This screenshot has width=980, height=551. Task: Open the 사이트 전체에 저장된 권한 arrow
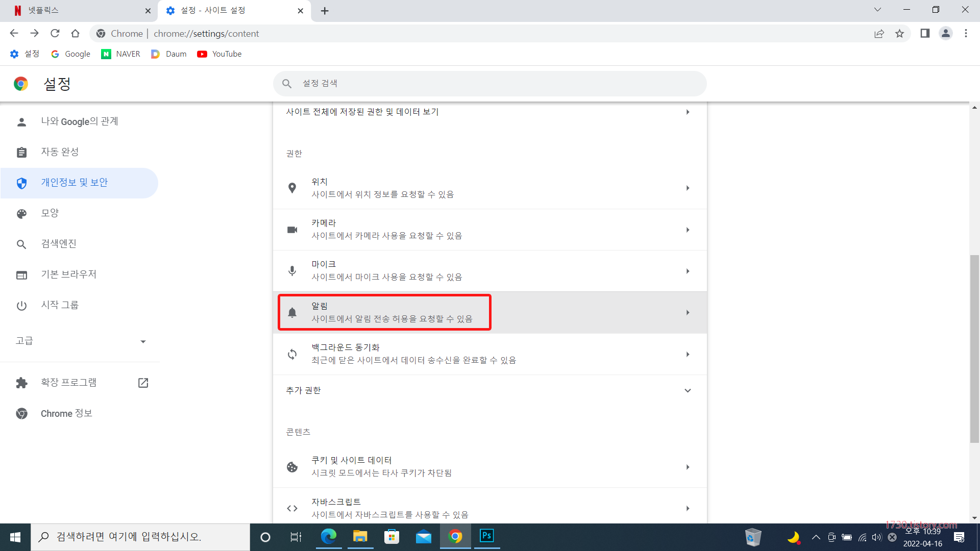tap(688, 112)
